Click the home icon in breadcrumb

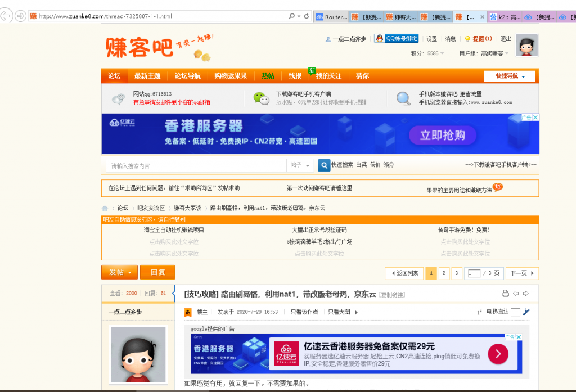click(x=105, y=208)
